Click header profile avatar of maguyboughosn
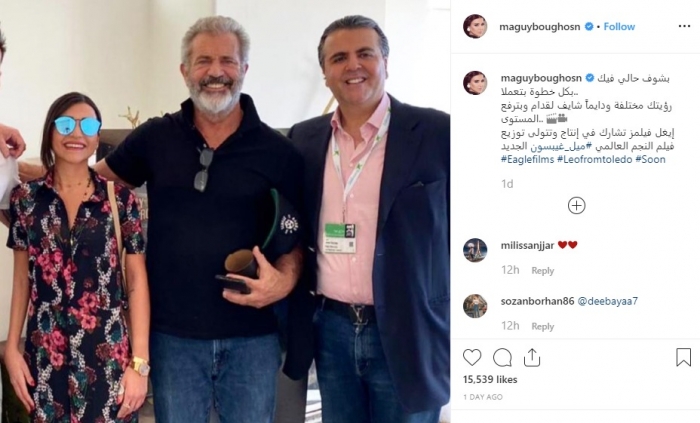The image size is (700, 423). (475, 26)
